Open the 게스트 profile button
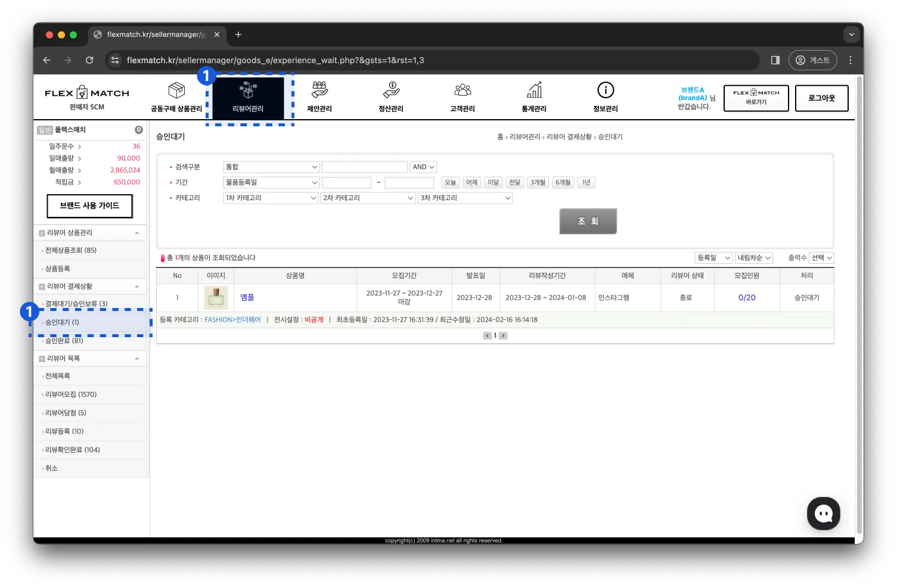The height and width of the screenshot is (588, 897). tap(813, 60)
